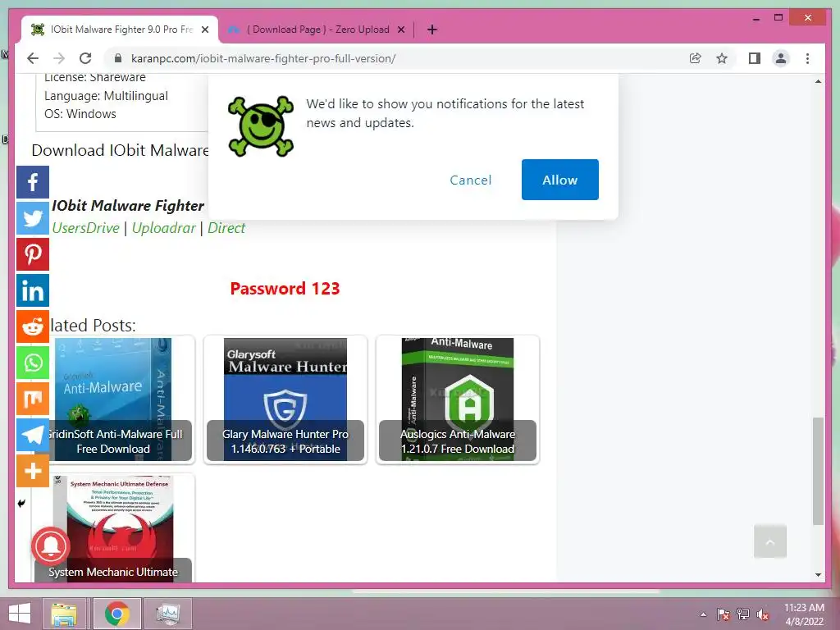Viewport: 840px width, 630px height.
Task: Cancel the notifications prompt
Action: tap(470, 180)
